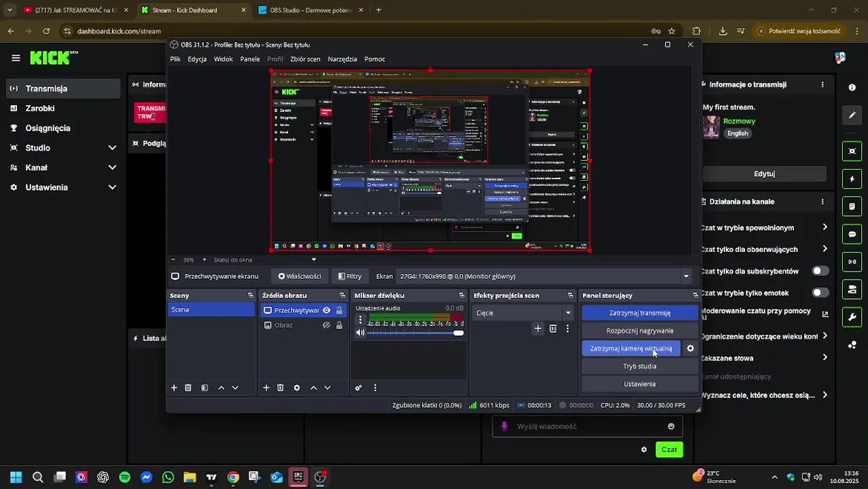Expand Ustawienia section in Kick sidebar
This screenshot has width=868, height=489.
112,187
